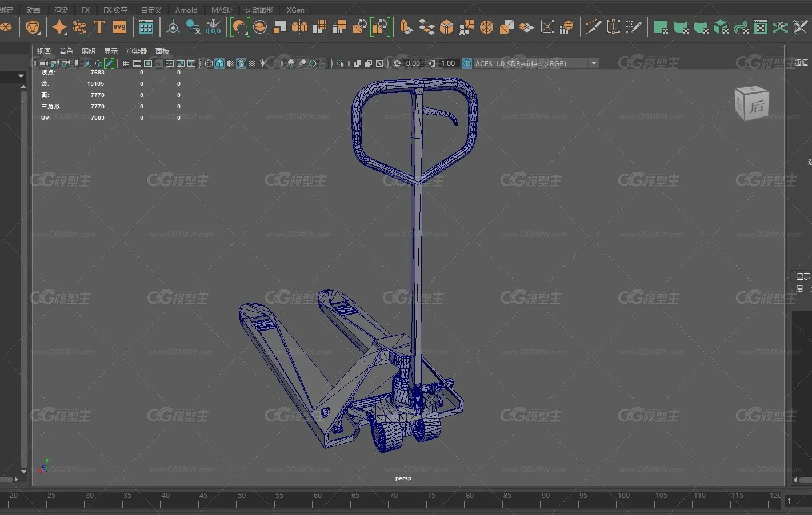The width and height of the screenshot is (812, 515).
Task: Click the freeze transformations snowflake icon
Action: (x=213, y=27)
